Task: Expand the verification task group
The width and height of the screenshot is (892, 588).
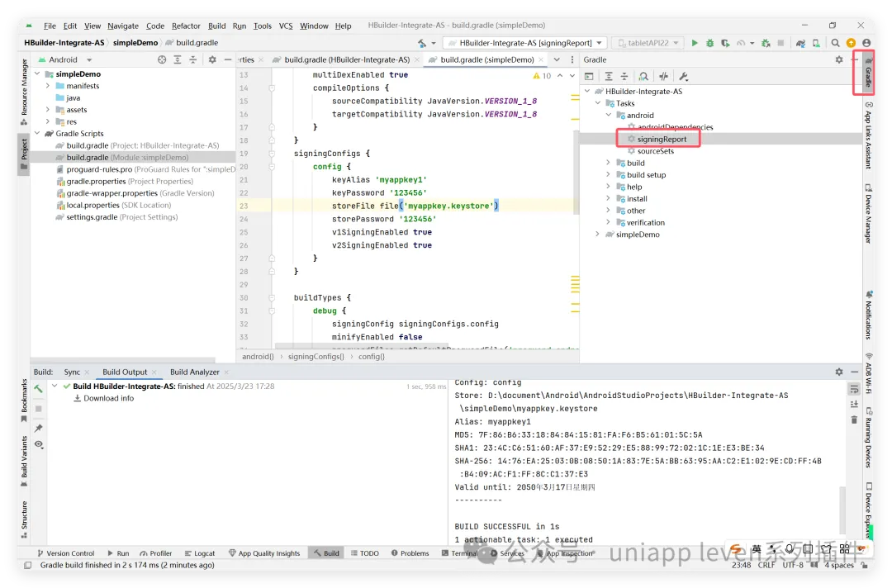Action: pyautogui.click(x=608, y=222)
